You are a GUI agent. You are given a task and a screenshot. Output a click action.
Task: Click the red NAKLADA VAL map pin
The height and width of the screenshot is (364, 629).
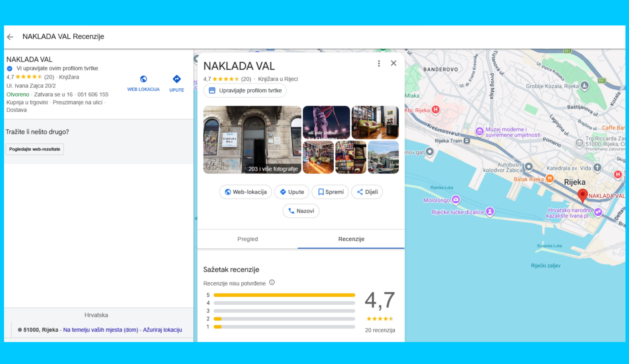coord(583,195)
